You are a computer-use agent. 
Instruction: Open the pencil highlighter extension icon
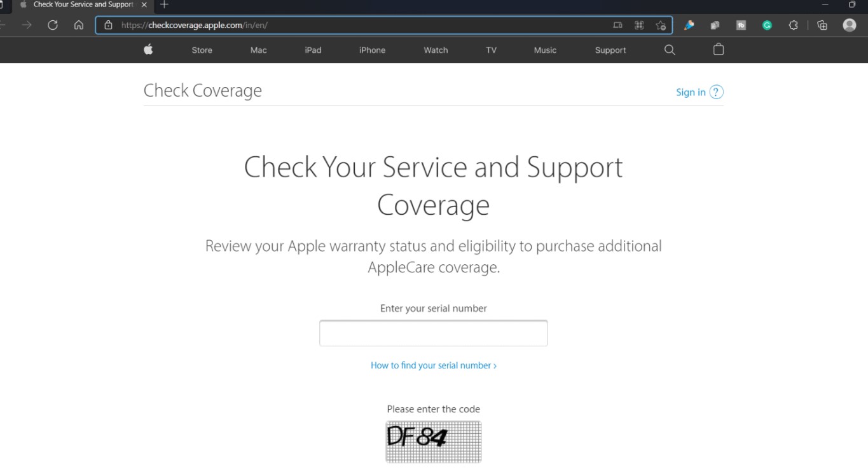click(x=689, y=25)
